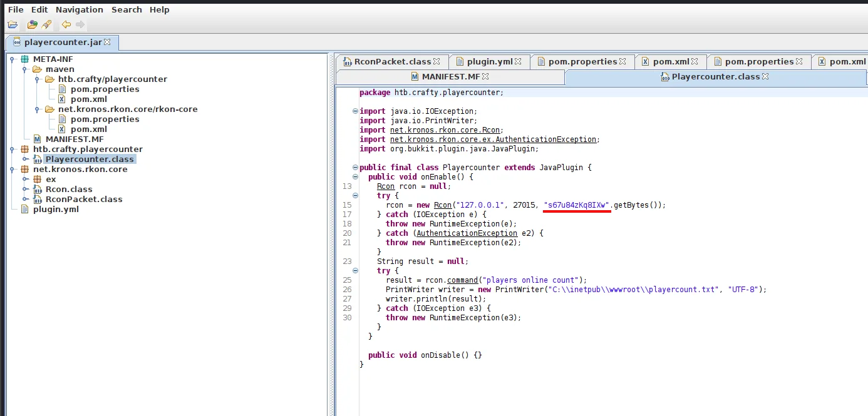The image size is (868, 416).
Task: Fold the import statements block
Action: 356,111
